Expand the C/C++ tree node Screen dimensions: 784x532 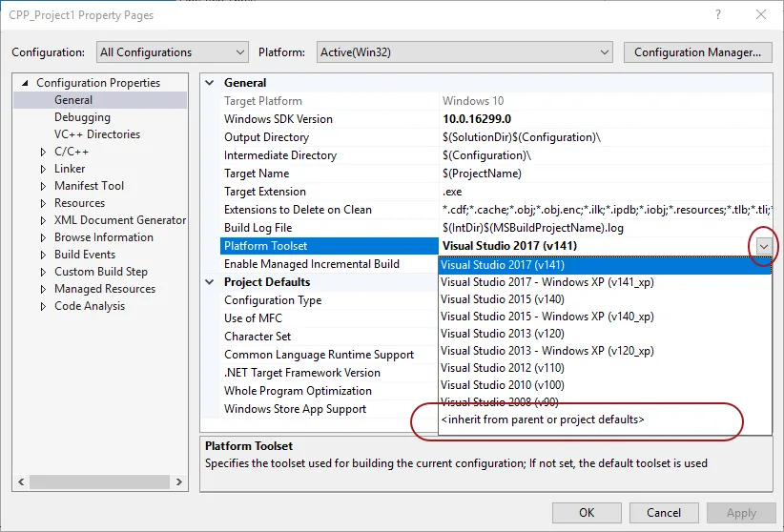tap(44, 152)
